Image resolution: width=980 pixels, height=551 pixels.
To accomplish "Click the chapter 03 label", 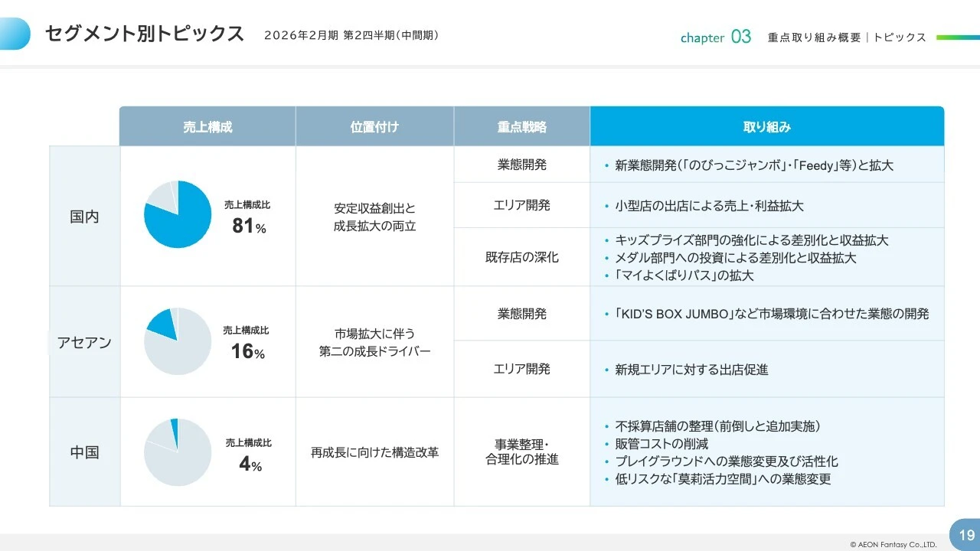I will (715, 36).
